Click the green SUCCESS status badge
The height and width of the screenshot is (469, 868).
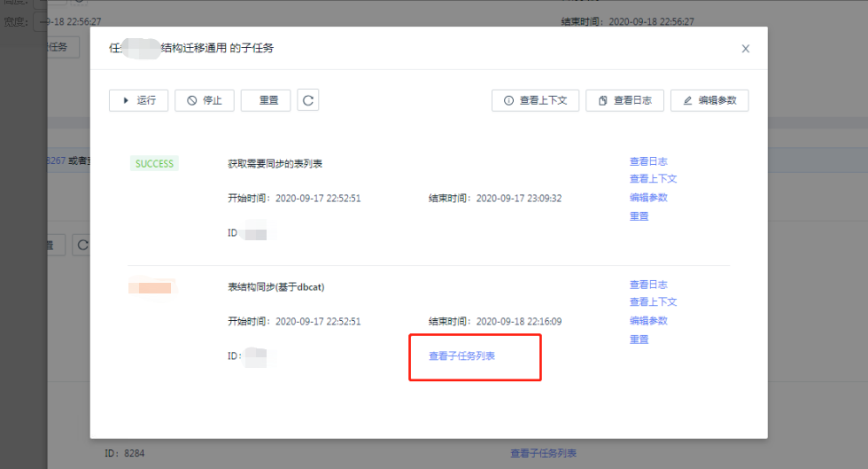(154, 163)
